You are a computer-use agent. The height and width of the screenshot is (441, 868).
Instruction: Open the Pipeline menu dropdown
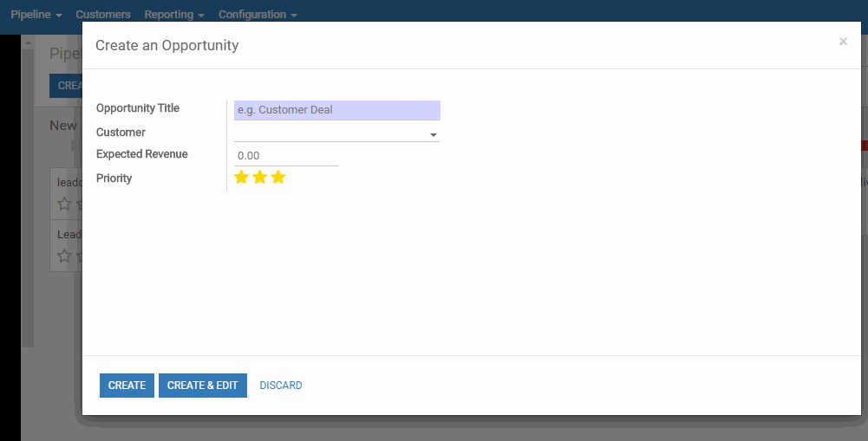click(36, 15)
